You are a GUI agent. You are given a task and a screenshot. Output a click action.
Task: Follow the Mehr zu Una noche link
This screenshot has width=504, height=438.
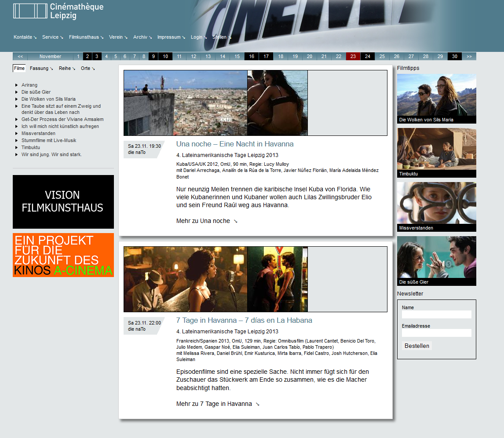point(207,221)
